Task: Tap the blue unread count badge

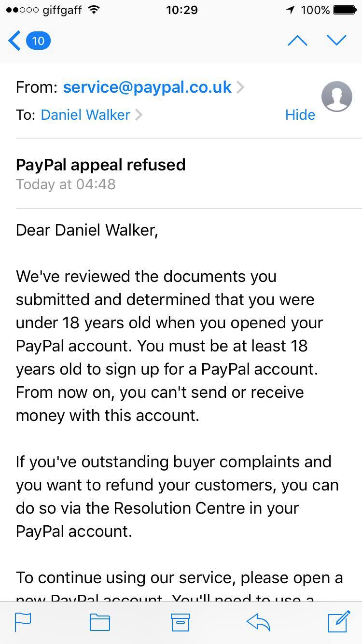Action: (38, 41)
